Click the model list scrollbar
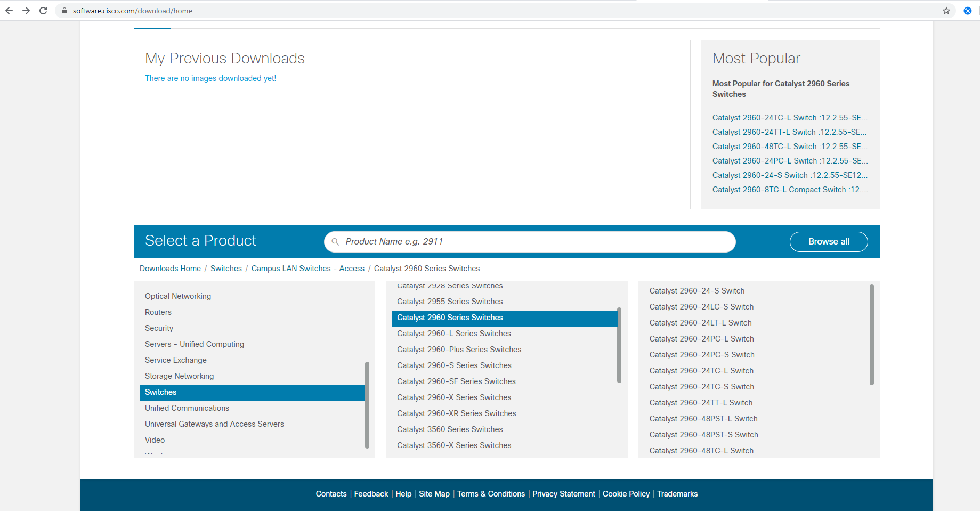980x512 pixels. pyautogui.click(x=872, y=335)
